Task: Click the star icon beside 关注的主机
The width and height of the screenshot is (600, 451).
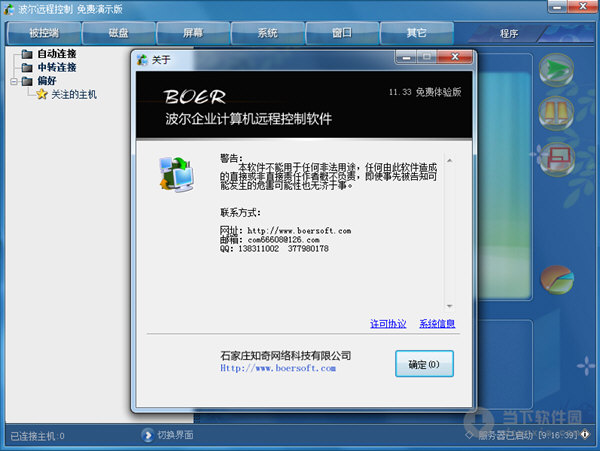Action: coord(42,94)
